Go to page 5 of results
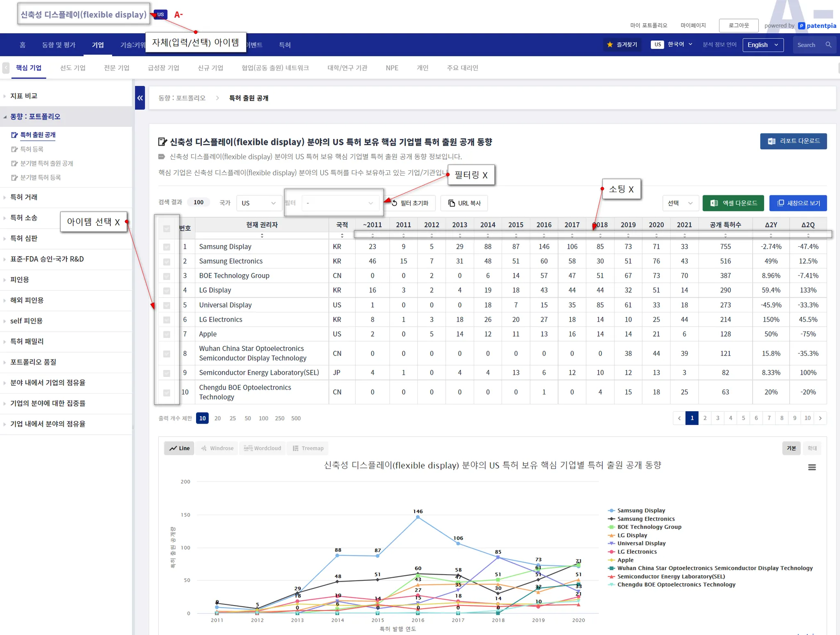The height and width of the screenshot is (635, 840). (743, 418)
